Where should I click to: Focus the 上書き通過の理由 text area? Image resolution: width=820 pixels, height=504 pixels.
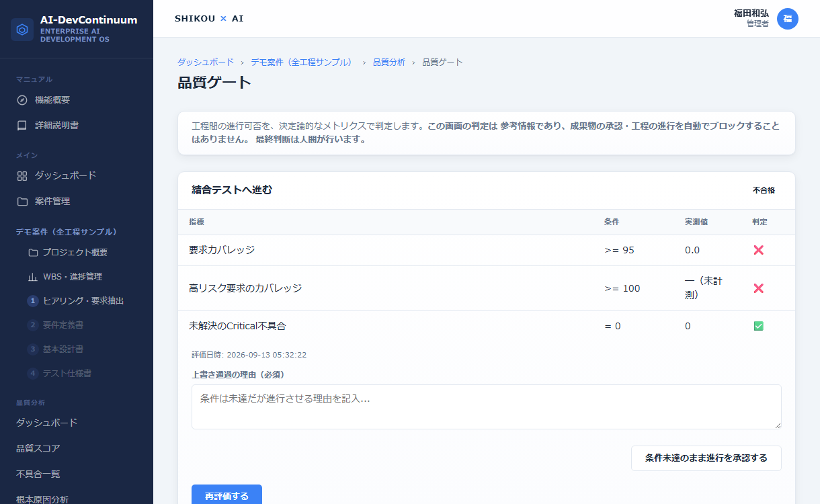point(486,407)
